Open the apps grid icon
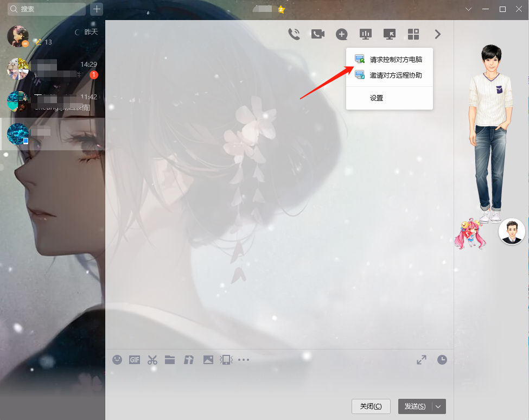Image resolution: width=529 pixels, height=420 pixels. pos(413,34)
